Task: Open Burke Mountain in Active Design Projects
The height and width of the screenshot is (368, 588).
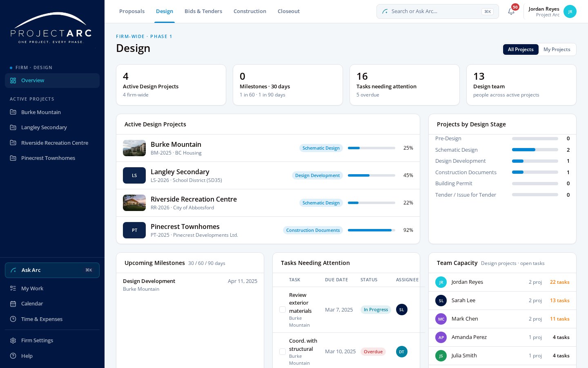Action: click(268, 148)
